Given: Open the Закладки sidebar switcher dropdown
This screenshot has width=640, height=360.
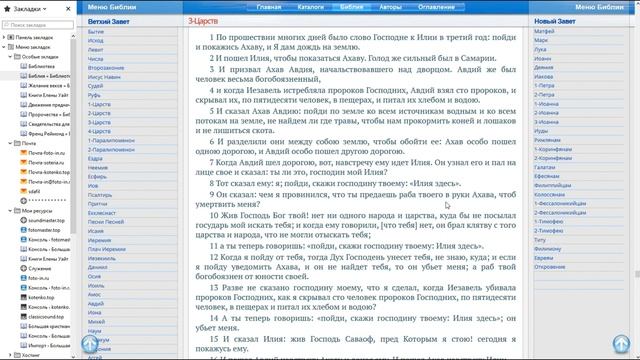Looking at the screenshot, I should pyautogui.click(x=30, y=9).
